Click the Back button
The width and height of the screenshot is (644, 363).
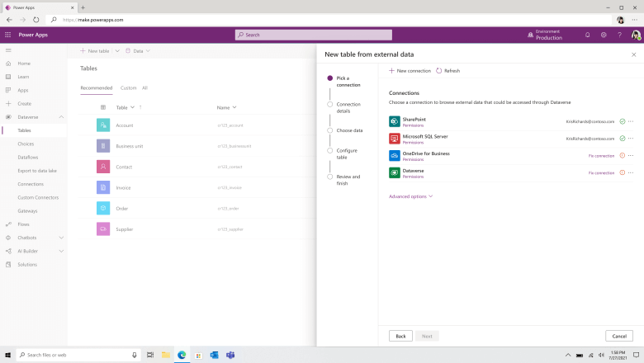point(400,336)
